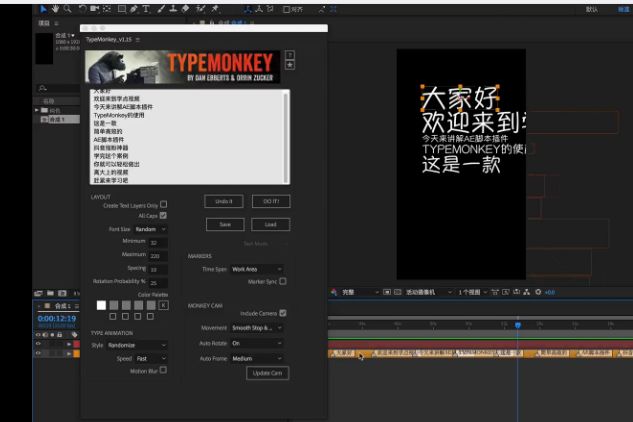Enable the Motion Blur checkbox

coord(163,370)
